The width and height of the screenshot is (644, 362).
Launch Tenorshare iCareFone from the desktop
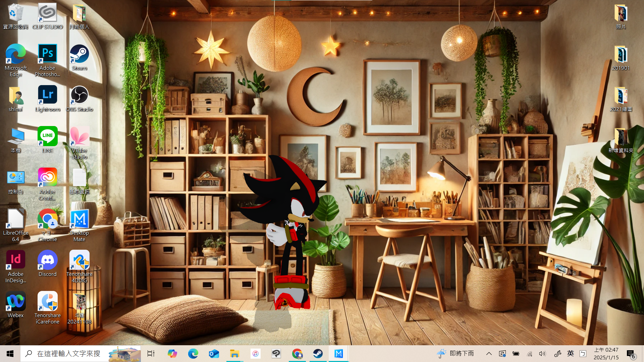pos(47,308)
